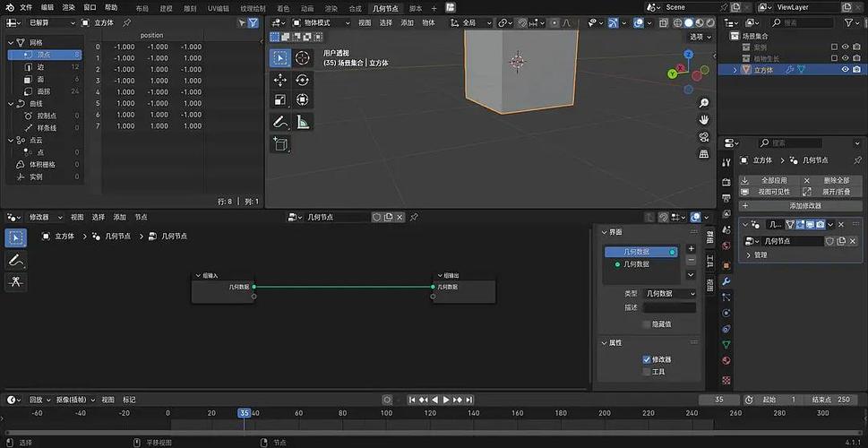This screenshot has width=868, height=448.
Task: Toggle camera view gizmo icon
Action: (x=704, y=137)
